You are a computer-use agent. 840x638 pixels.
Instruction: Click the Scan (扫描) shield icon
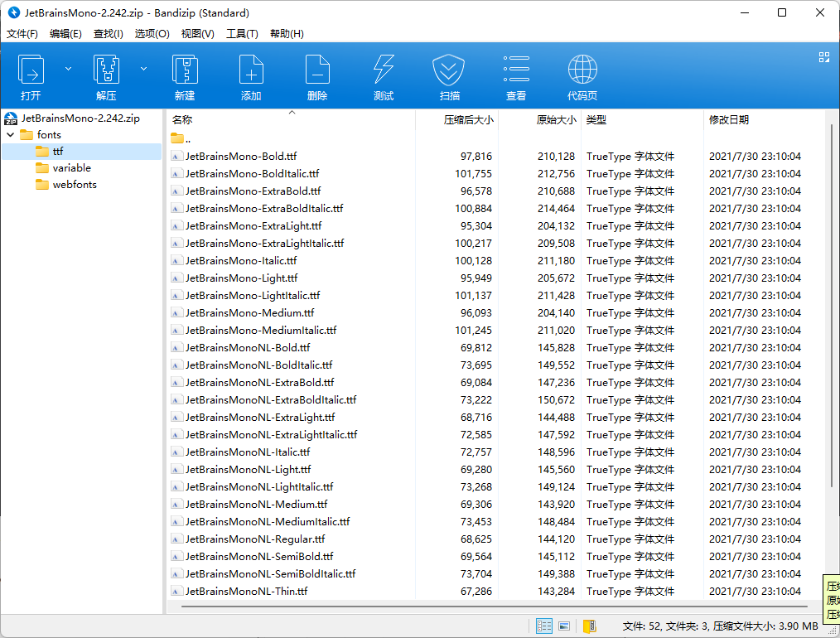click(448, 70)
